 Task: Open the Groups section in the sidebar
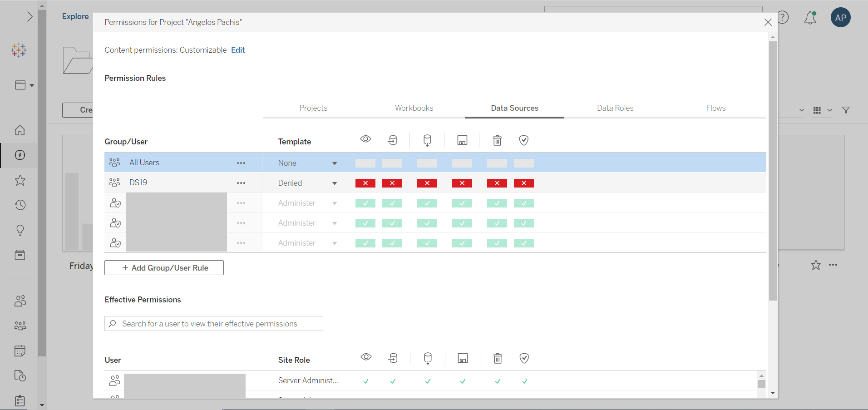[20, 326]
